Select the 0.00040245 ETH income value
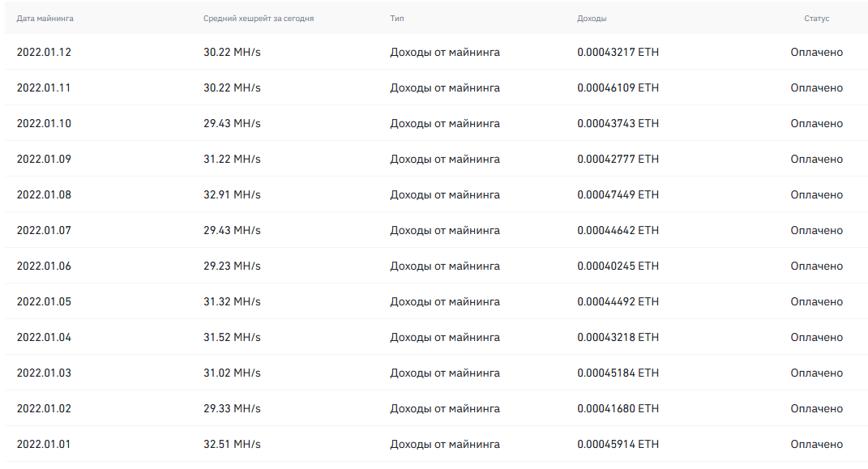Screen dimensions: 868x469 (618, 266)
